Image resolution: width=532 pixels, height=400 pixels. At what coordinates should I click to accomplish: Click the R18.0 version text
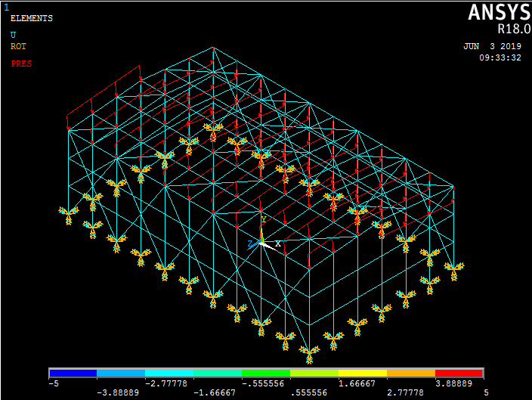(512, 29)
